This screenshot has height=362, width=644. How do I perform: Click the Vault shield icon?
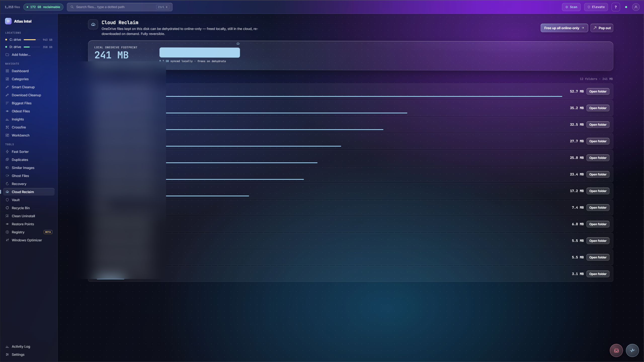click(7, 200)
